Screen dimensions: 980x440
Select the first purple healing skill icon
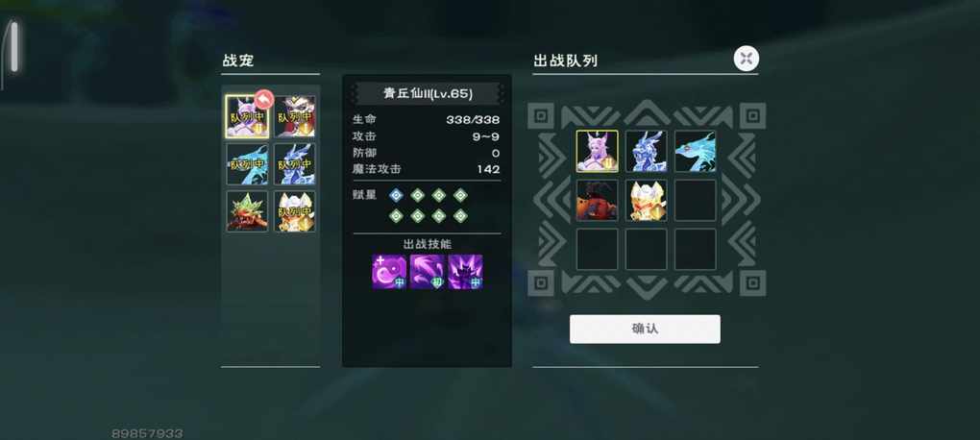389,271
